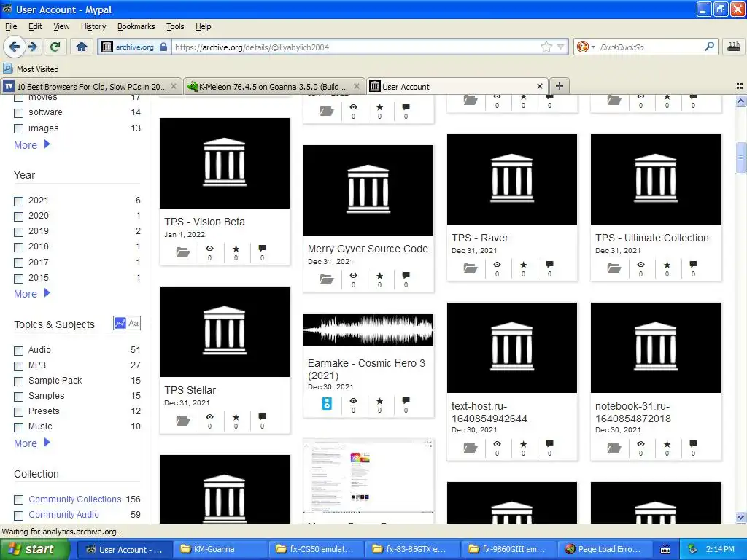Click the Forward navigation arrow
747x560 pixels.
tap(33, 47)
